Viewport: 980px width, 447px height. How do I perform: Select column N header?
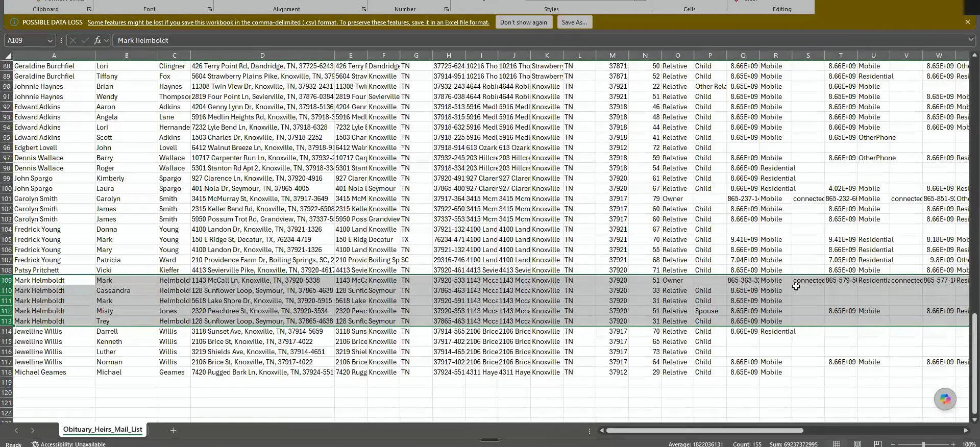(645, 55)
